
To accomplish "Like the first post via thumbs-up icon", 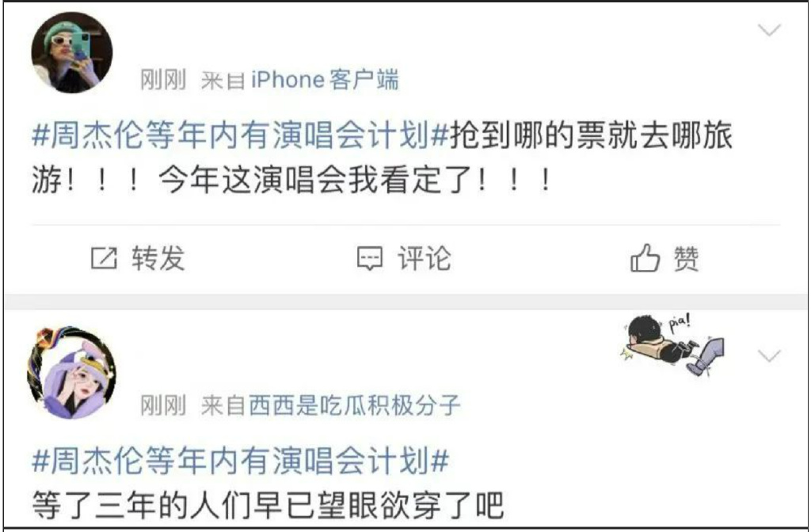I will pyautogui.click(x=645, y=257).
